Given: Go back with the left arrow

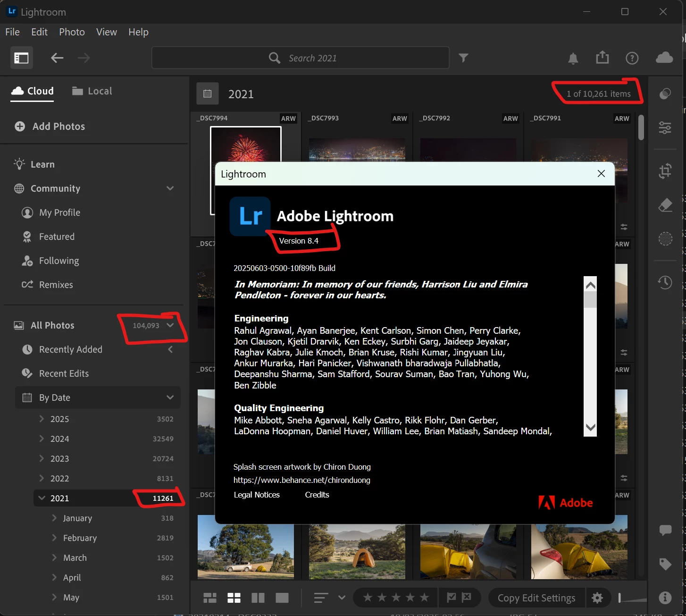Looking at the screenshot, I should tap(57, 58).
